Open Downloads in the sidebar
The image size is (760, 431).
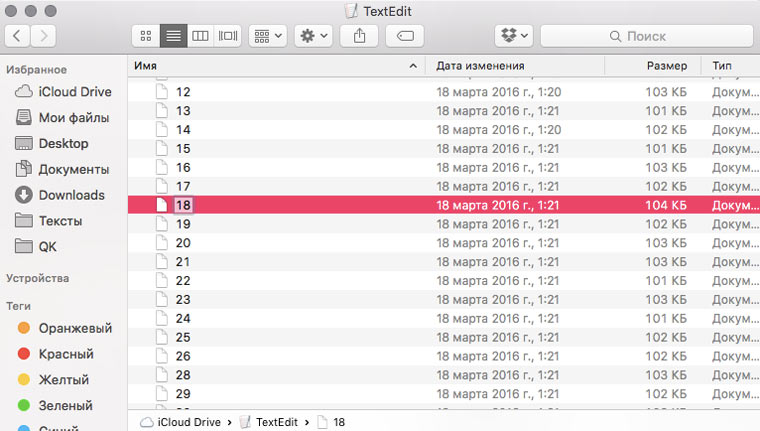coord(61,195)
